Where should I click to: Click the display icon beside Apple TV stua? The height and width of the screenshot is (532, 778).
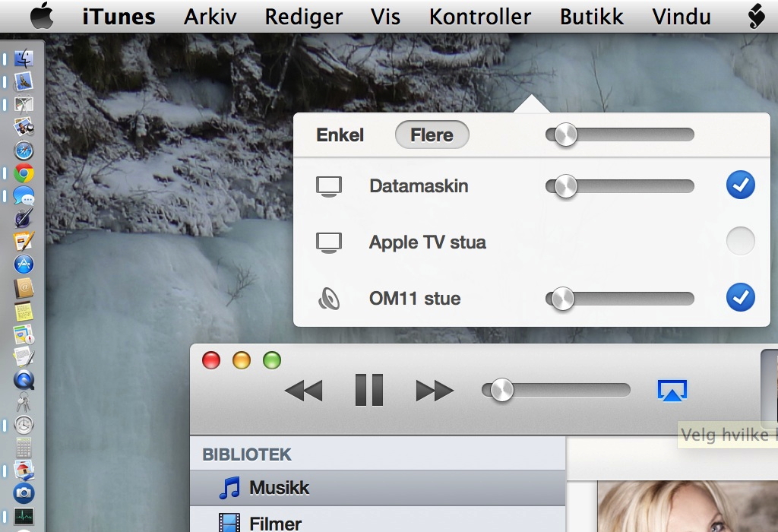[x=329, y=243]
